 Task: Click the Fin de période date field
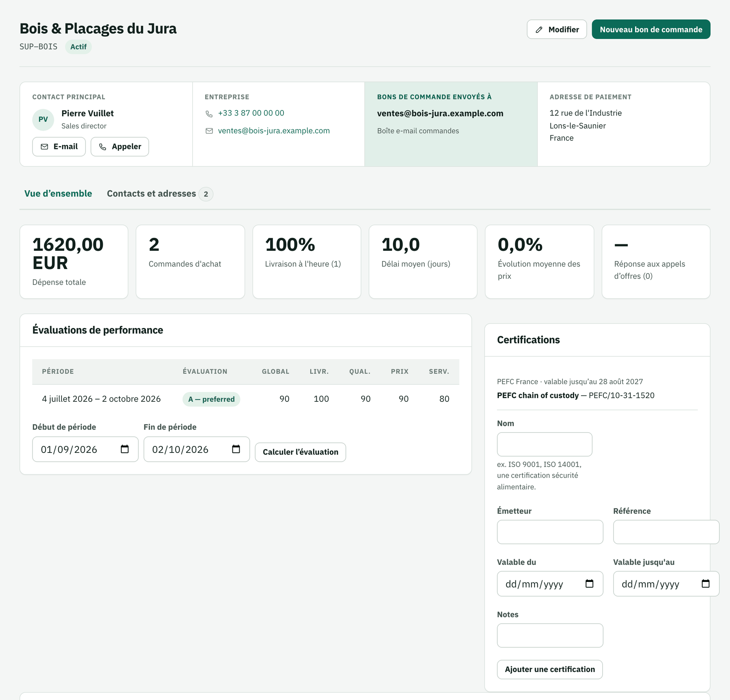(x=196, y=449)
